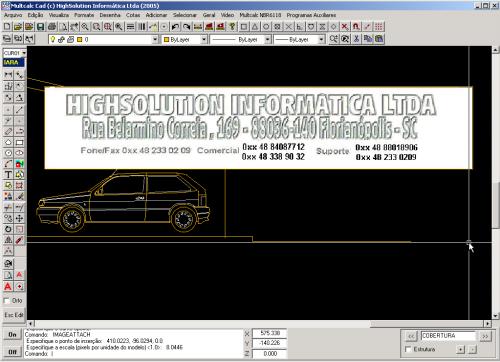Click the Redo arrow icon
This screenshot has height=362, width=500.
187,27
